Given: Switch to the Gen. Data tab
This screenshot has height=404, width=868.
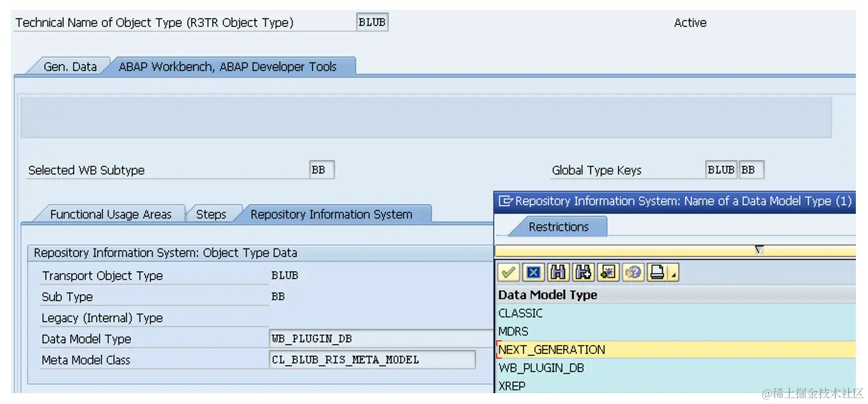Looking at the screenshot, I should coord(70,66).
